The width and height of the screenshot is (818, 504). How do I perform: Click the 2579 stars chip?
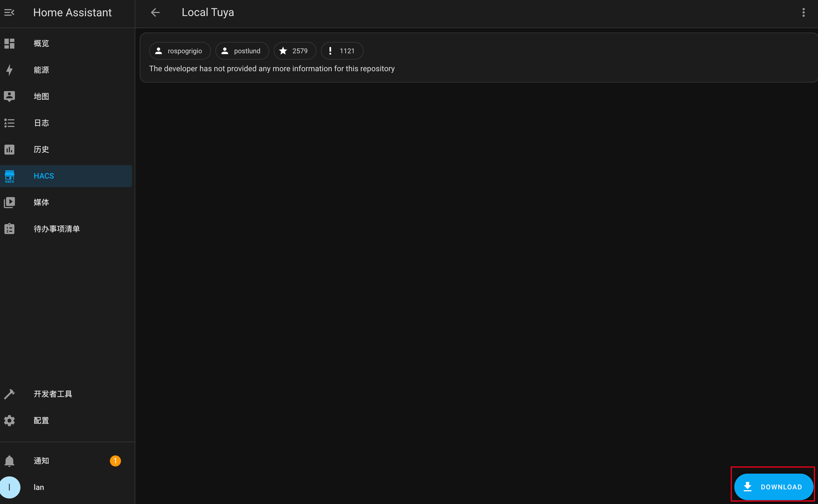pos(295,51)
